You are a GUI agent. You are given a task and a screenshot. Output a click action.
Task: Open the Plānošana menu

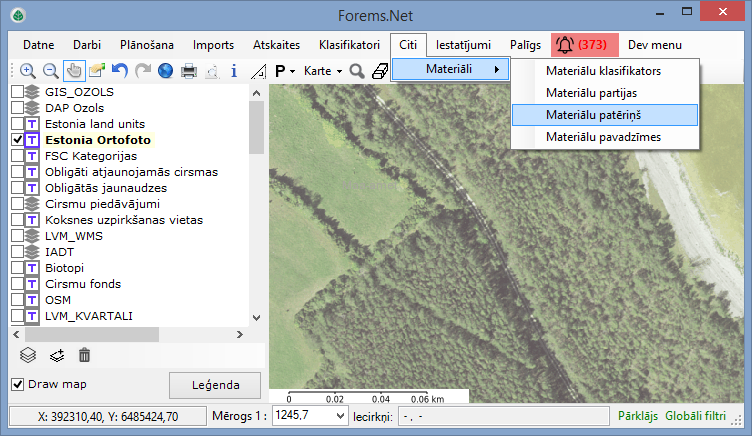(x=147, y=45)
